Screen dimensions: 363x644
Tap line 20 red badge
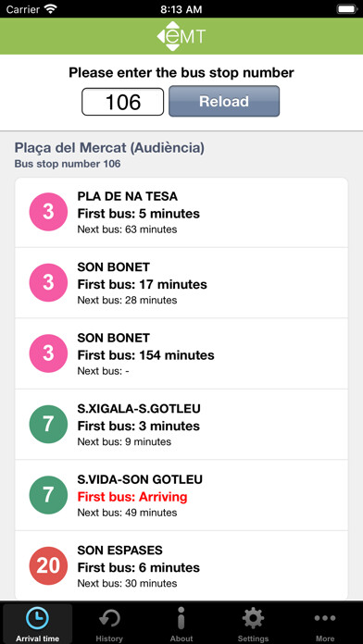point(48,566)
